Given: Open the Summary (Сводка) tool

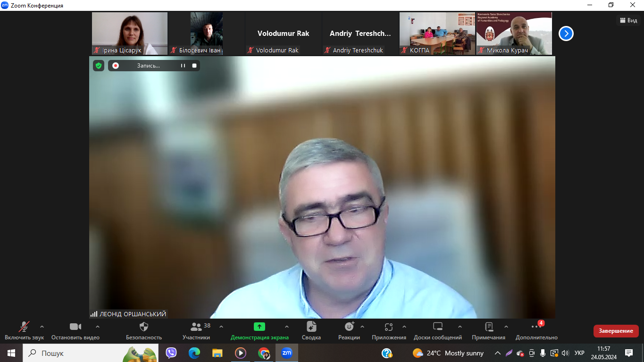Looking at the screenshot, I should point(311,327).
